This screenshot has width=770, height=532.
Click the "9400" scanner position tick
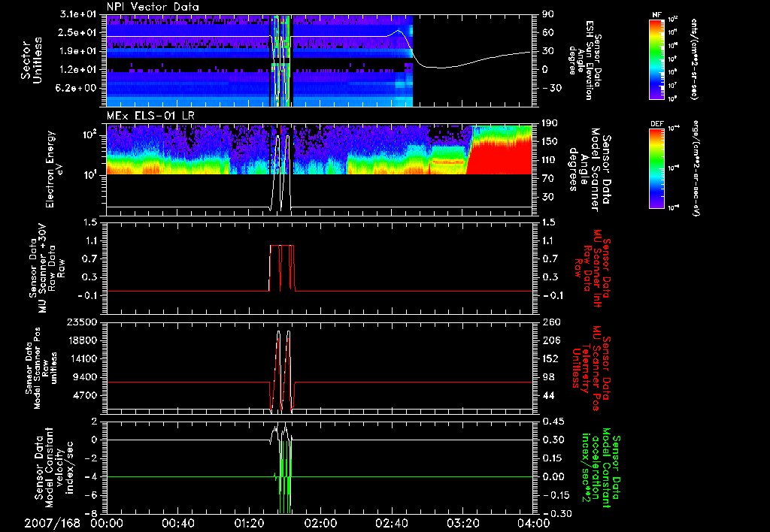[x=86, y=377]
